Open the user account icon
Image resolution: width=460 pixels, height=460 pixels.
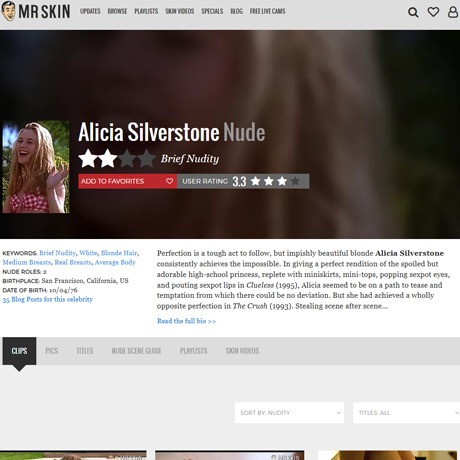[453, 12]
